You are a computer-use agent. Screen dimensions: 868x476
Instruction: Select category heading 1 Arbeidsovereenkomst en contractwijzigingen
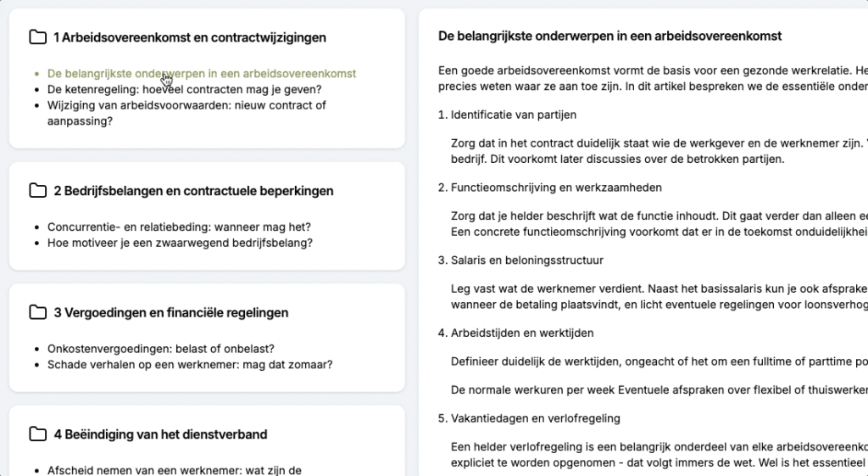click(x=189, y=37)
